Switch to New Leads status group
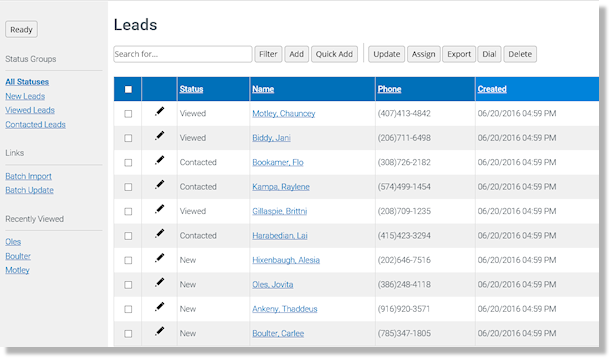The width and height of the screenshot is (609, 360). (x=25, y=96)
